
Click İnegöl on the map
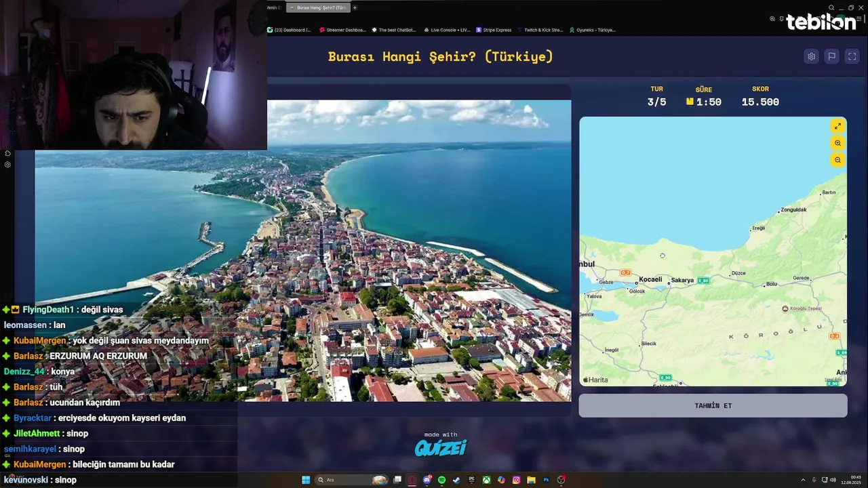click(x=611, y=350)
